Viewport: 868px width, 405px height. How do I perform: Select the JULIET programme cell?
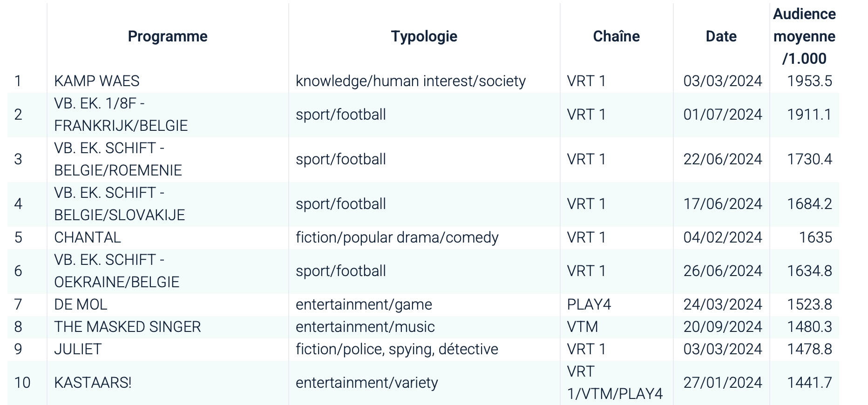click(x=78, y=349)
